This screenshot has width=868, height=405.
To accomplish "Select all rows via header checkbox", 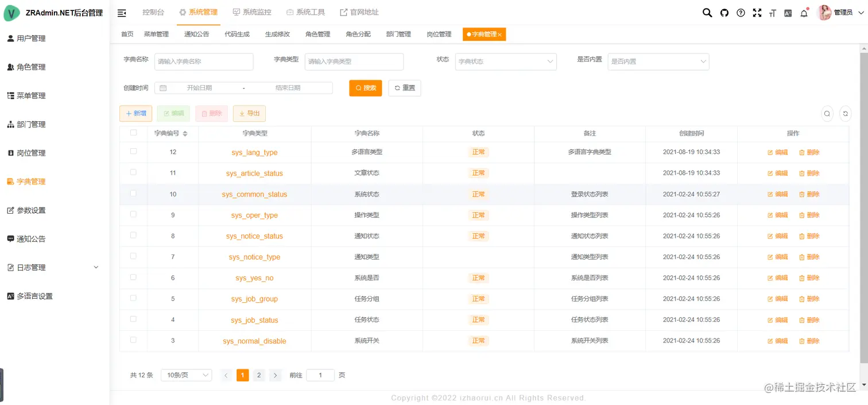I will coord(134,133).
